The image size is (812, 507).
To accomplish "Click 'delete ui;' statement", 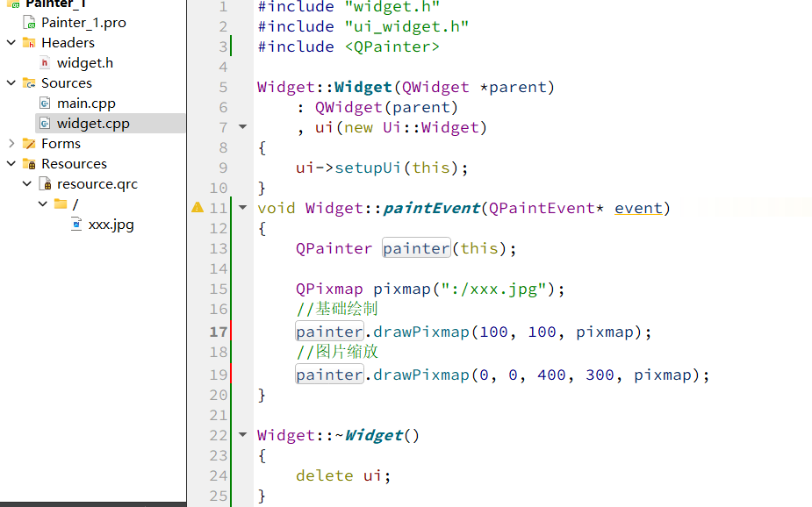I will point(343,475).
